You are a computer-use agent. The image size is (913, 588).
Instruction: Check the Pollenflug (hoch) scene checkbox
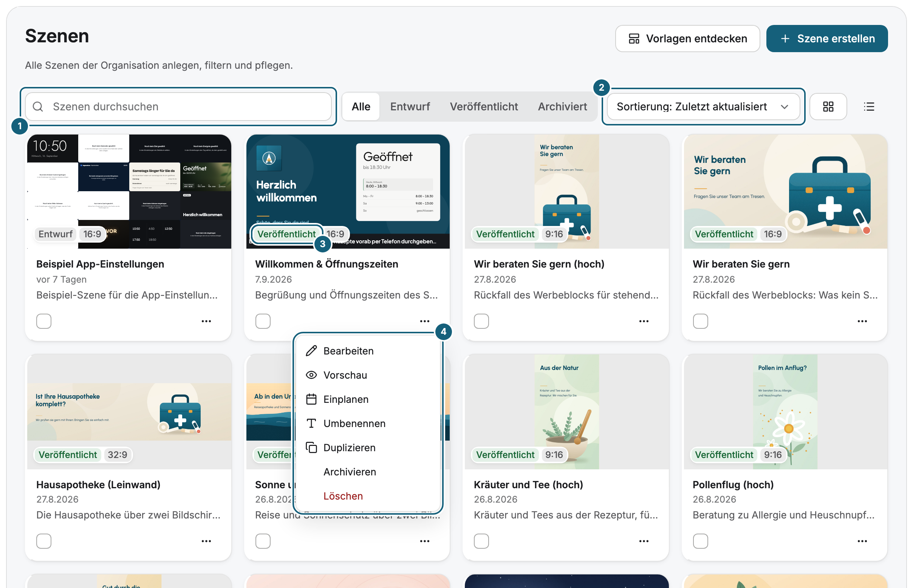[x=700, y=541]
